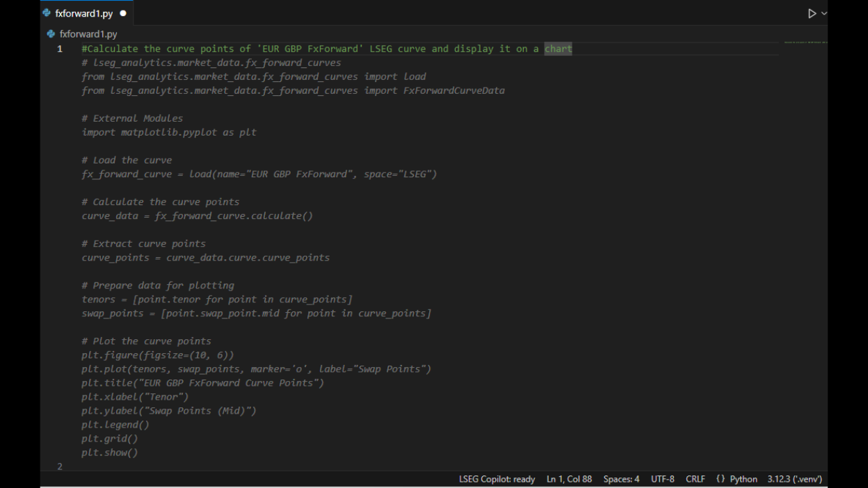This screenshot has width=868, height=488.
Task: Click the curly braces language icon
Action: pyautogui.click(x=721, y=479)
